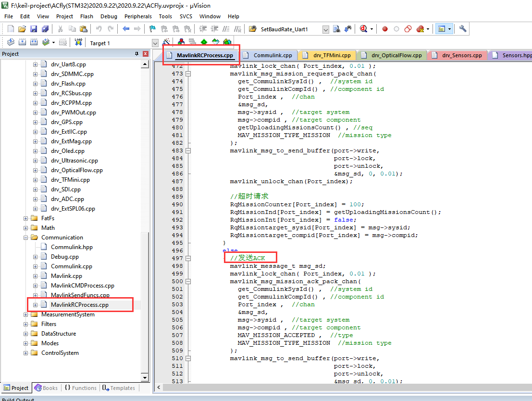
Task: Rebuild all target files icon
Action: pos(34,42)
